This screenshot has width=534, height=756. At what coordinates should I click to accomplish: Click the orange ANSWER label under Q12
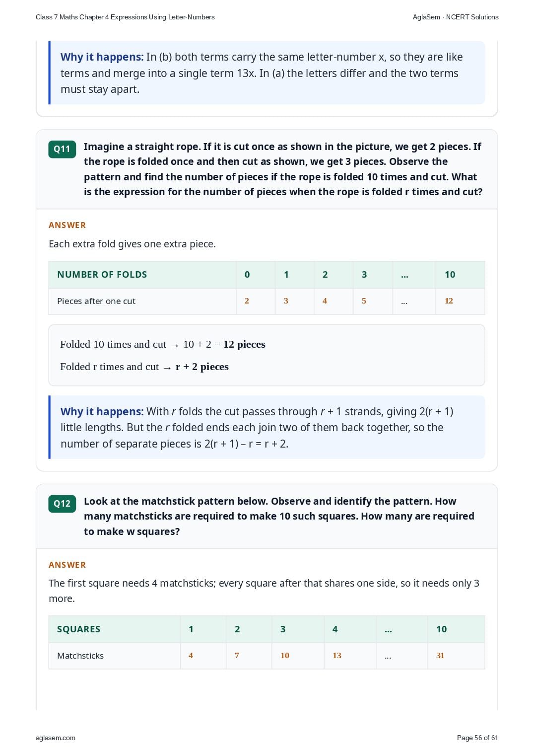tap(67, 565)
